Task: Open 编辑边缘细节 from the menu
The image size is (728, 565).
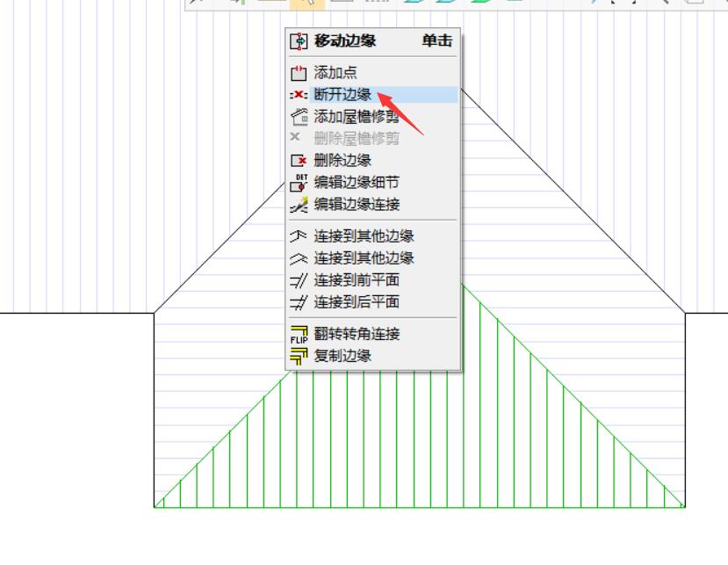Action: coord(373,182)
